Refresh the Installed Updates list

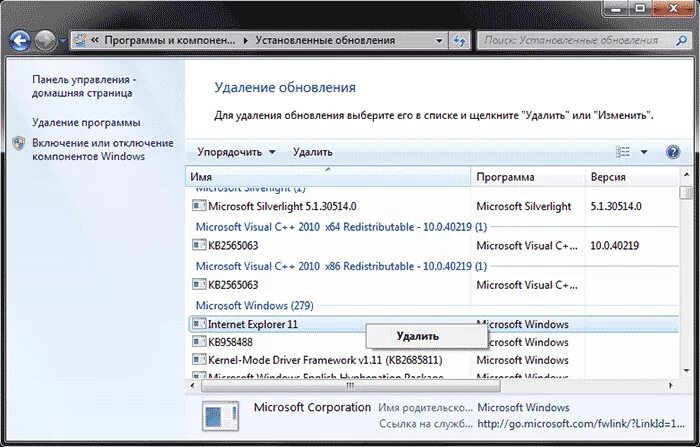459,41
